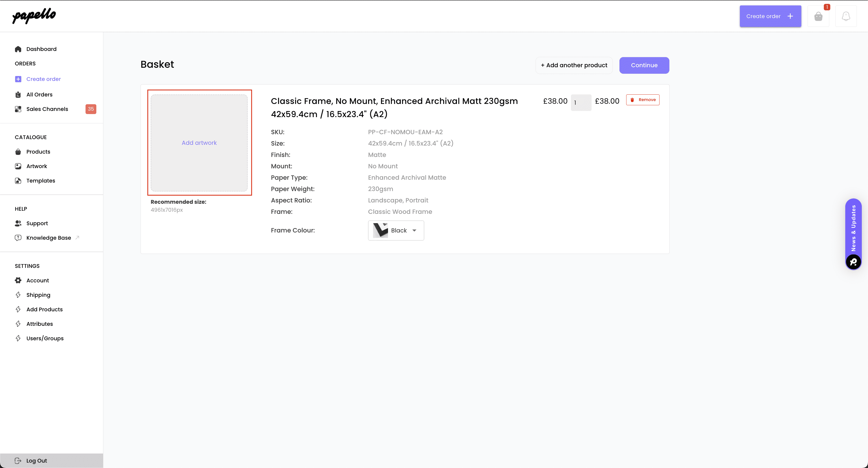The width and height of the screenshot is (868, 468).
Task: Click the Papello round logo on News widget
Action: [853, 262]
